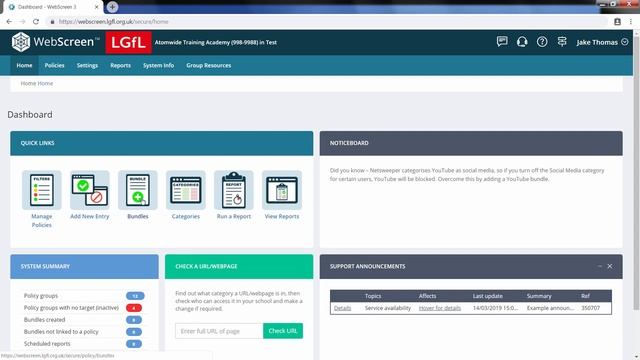Viewport: 640px width, 360px height.
Task: Click the LGfL logo
Action: click(x=129, y=42)
